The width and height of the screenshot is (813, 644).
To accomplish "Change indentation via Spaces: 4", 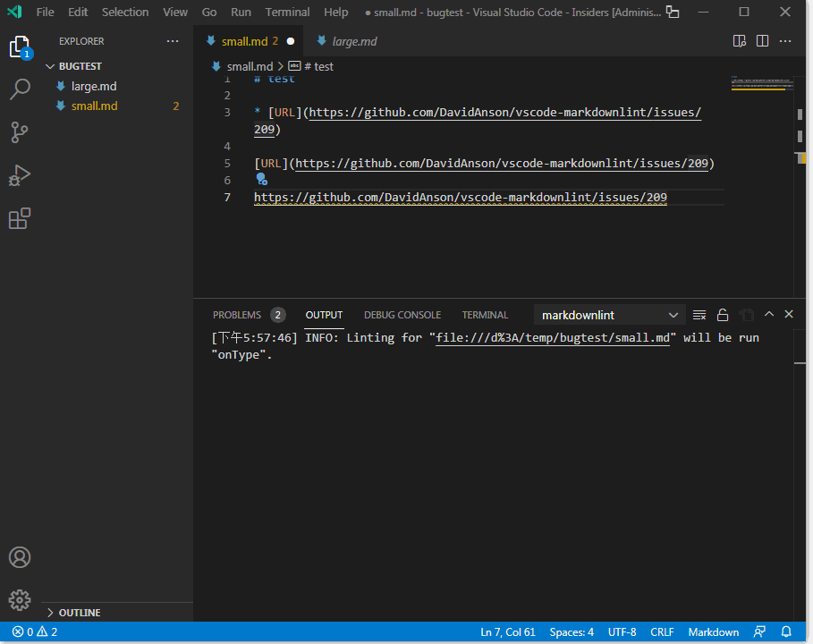I will [x=572, y=632].
